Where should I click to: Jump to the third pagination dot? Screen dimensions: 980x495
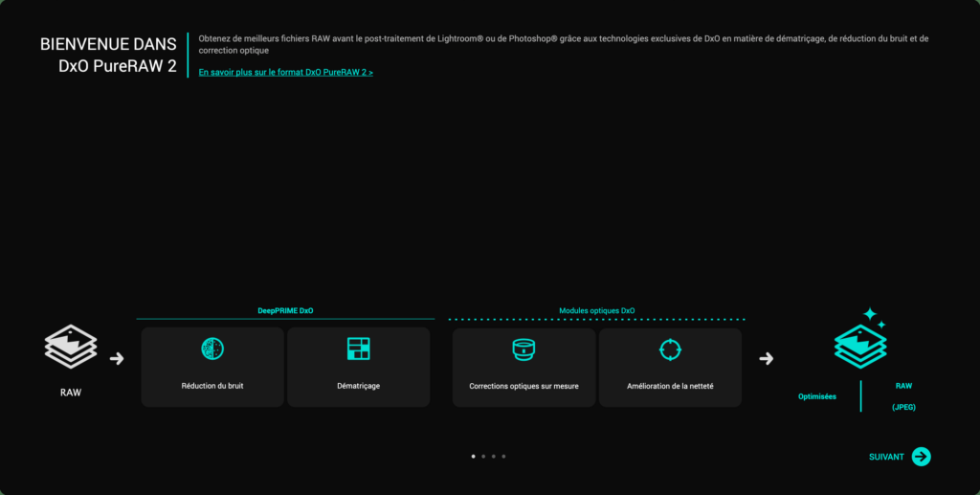pyautogui.click(x=493, y=457)
